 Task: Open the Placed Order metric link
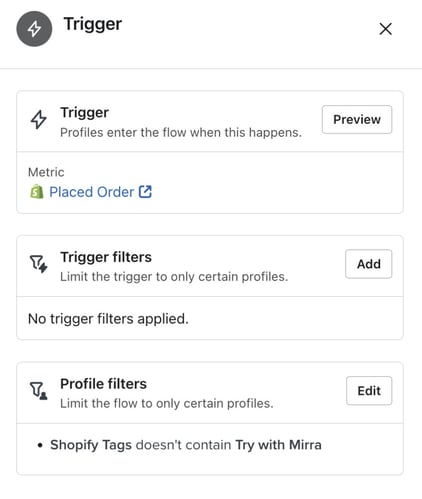coord(91,192)
